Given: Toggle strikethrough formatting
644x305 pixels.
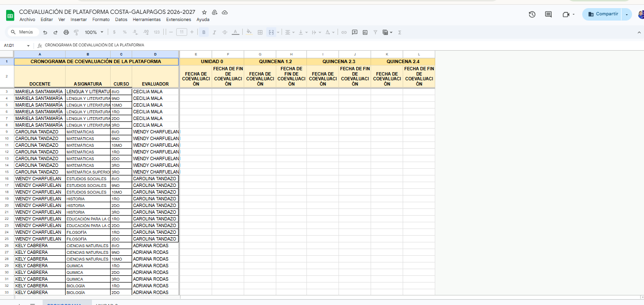Looking at the screenshot, I should 225,33.
